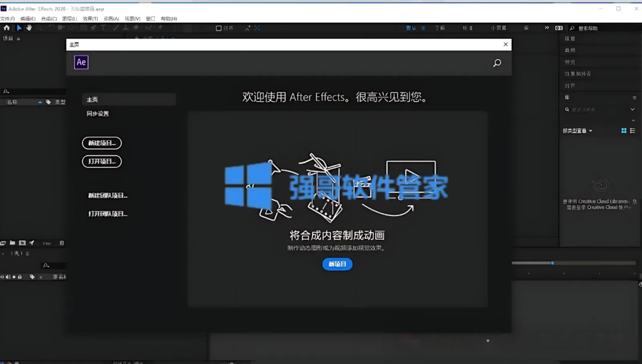The height and width of the screenshot is (364, 642).
Task: Click new composition icon in Project panel
Action: (x=22, y=243)
